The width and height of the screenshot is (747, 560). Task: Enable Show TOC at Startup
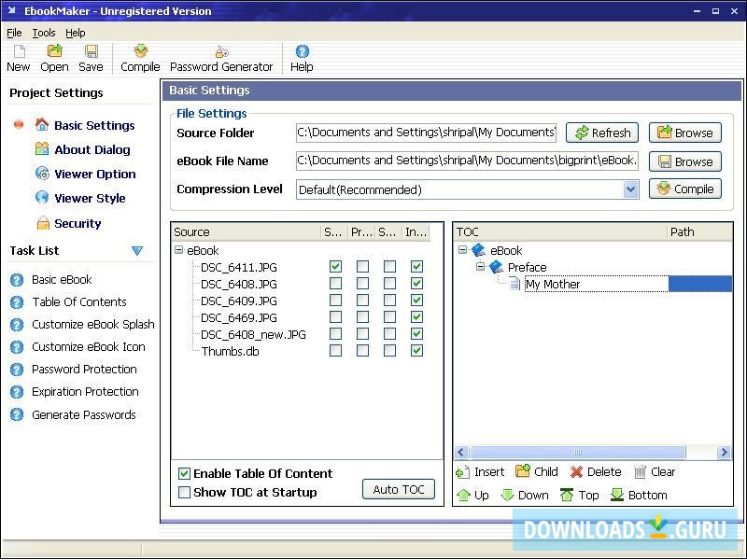pyautogui.click(x=184, y=492)
